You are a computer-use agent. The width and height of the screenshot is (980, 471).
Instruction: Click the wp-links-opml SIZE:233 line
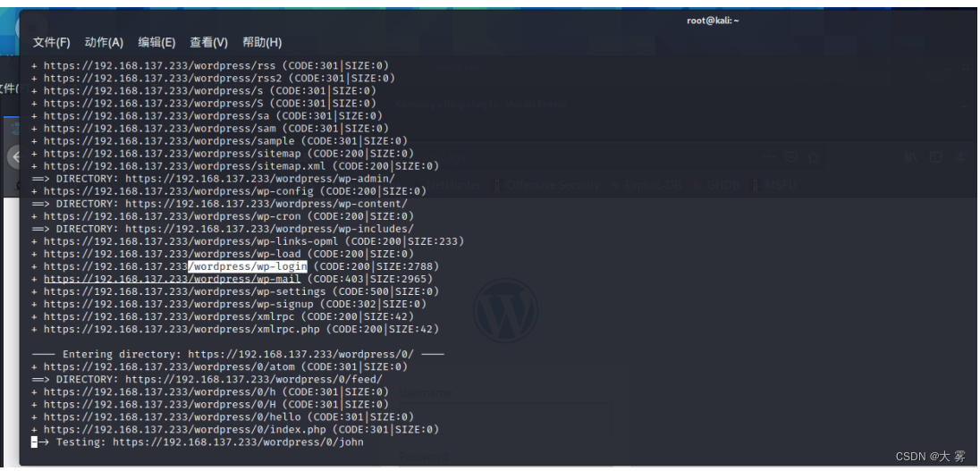248,241
